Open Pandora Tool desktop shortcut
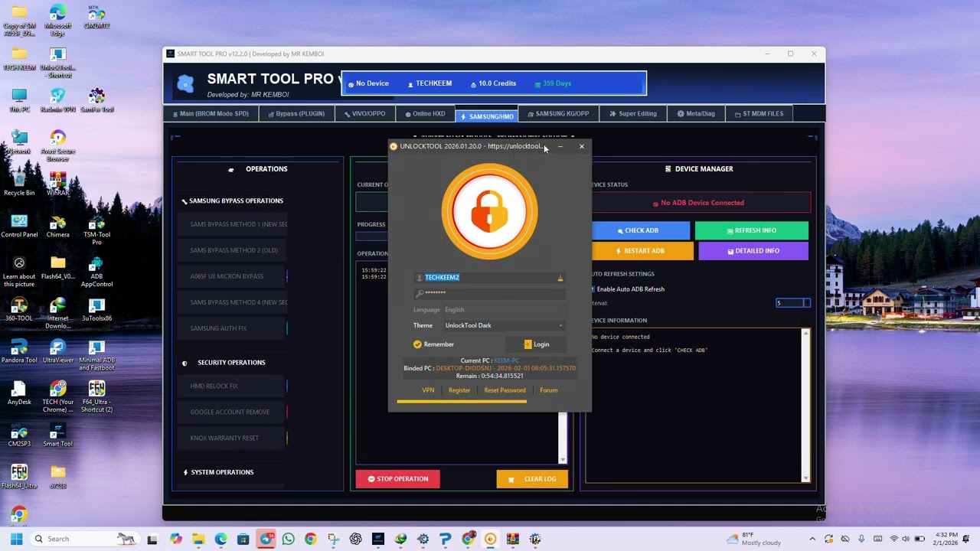Screen dimensions: 980x551 click(19, 352)
